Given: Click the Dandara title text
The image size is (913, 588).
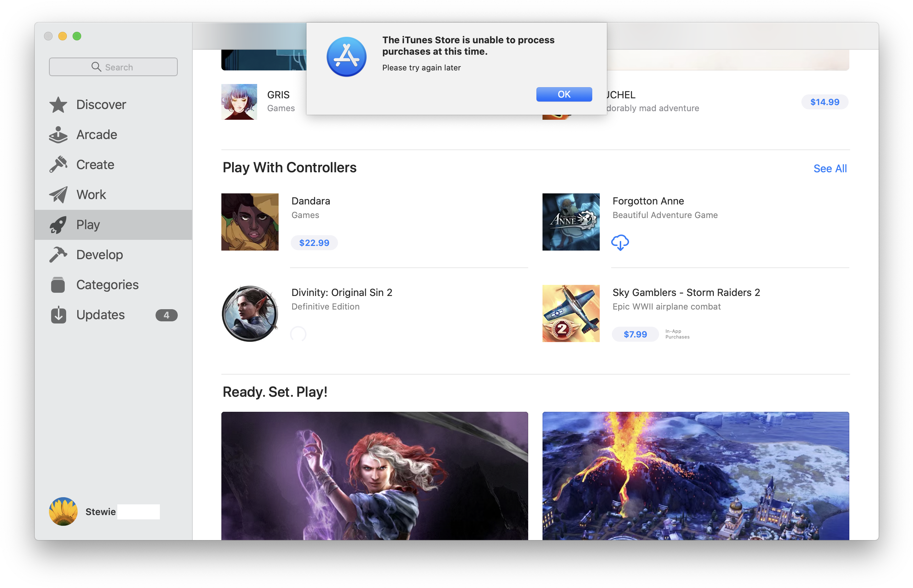Looking at the screenshot, I should point(310,201).
